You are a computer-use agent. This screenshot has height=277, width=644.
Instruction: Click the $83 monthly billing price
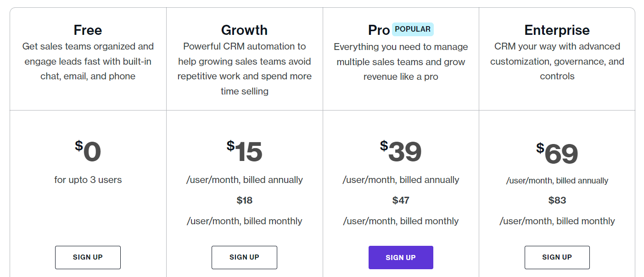(x=557, y=200)
